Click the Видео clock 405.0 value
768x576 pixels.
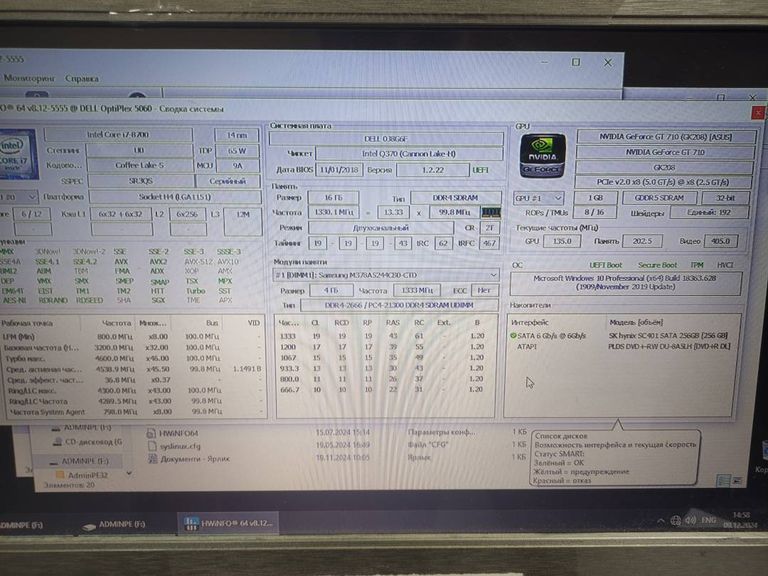(x=720, y=241)
